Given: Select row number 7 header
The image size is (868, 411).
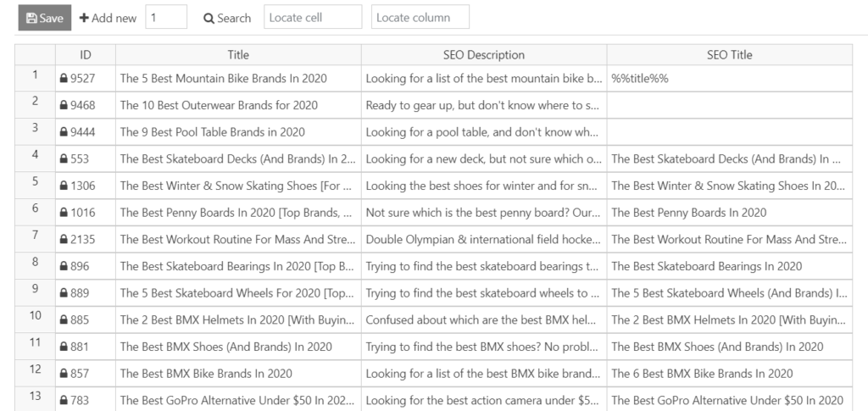Looking at the screenshot, I should (35, 239).
